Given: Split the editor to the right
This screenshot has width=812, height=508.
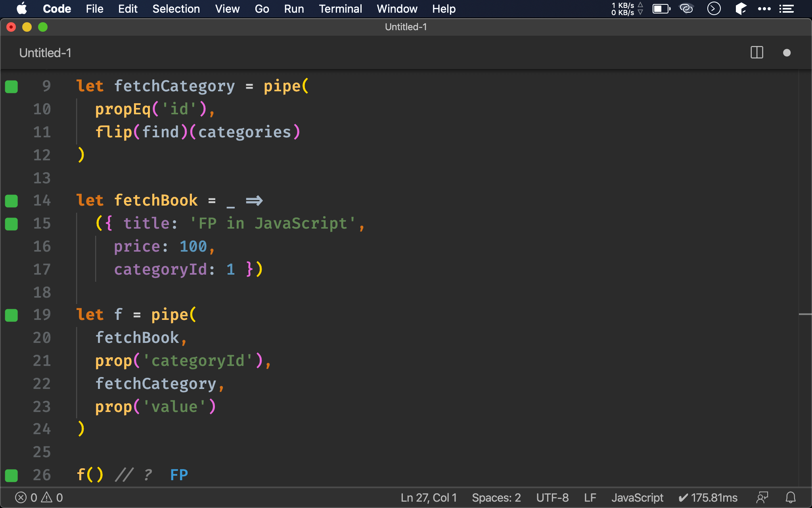Looking at the screenshot, I should 757,52.
